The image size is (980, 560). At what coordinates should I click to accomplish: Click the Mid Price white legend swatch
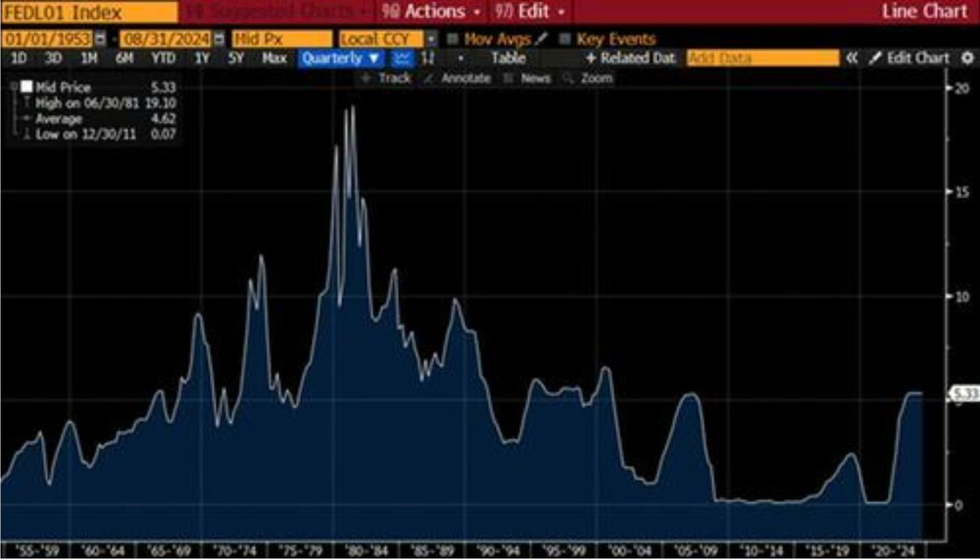27,87
